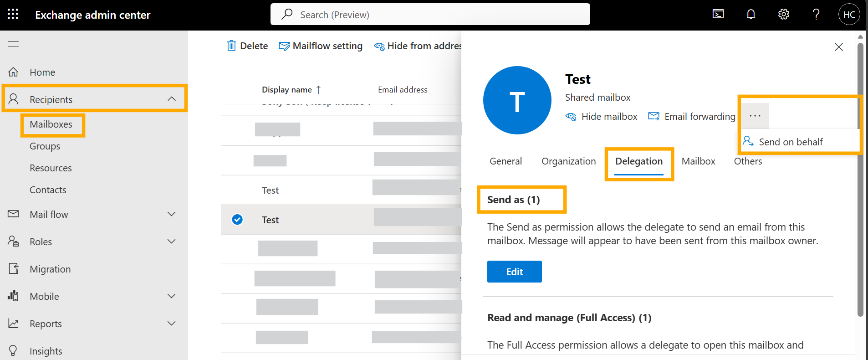Click the Hide mailbox link
The width and height of the screenshot is (868, 360).
609,117
